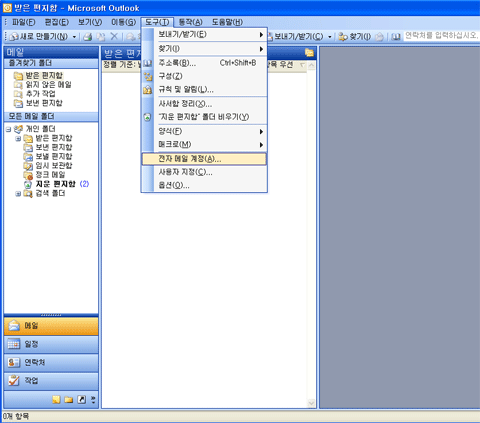Switch to the 연락처 contacts pane
This screenshot has width=480, height=423.
(x=51, y=363)
